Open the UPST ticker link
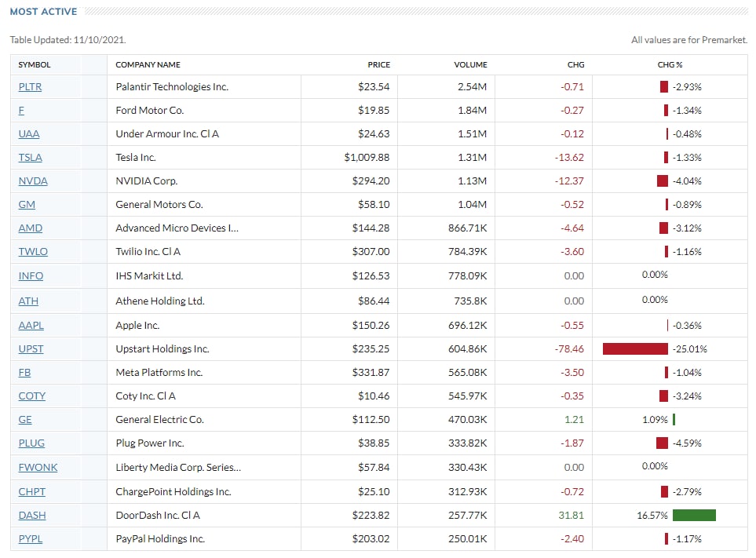756x558 pixels. point(31,349)
